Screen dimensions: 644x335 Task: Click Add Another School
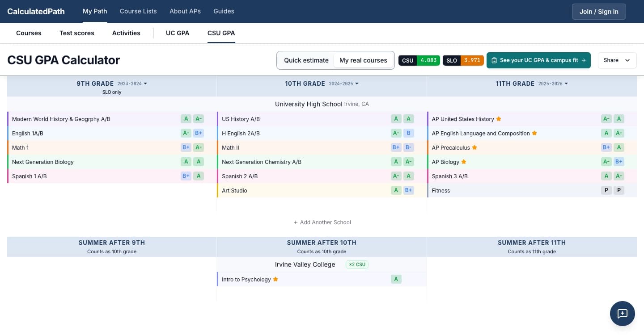click(x=322, y=222)
